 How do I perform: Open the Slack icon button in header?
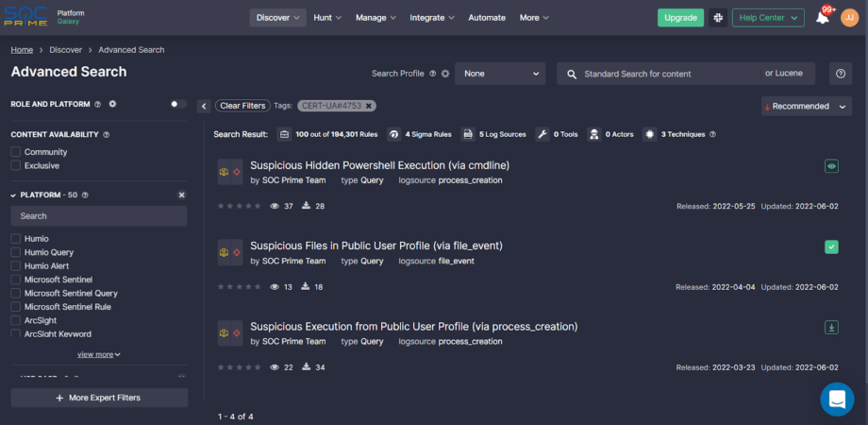(718, 18)
